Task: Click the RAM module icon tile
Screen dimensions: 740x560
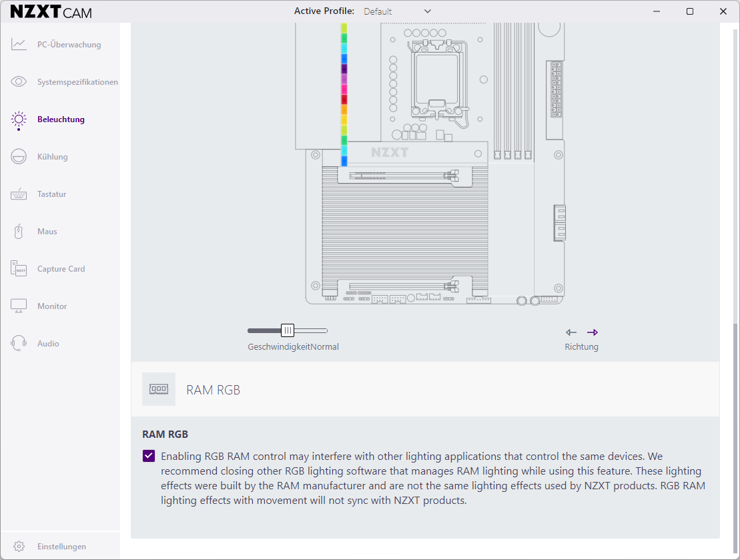Action: coord(159,390)
